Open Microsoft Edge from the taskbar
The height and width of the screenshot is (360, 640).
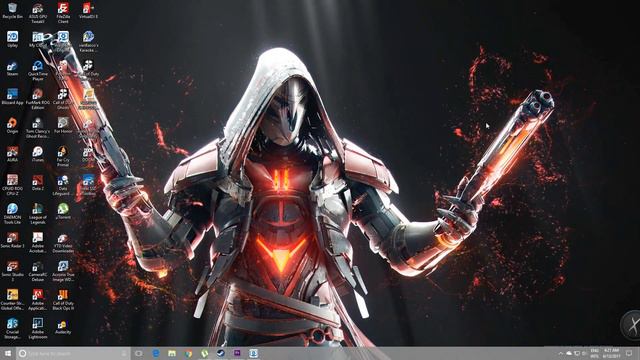[x=156, y=353]
